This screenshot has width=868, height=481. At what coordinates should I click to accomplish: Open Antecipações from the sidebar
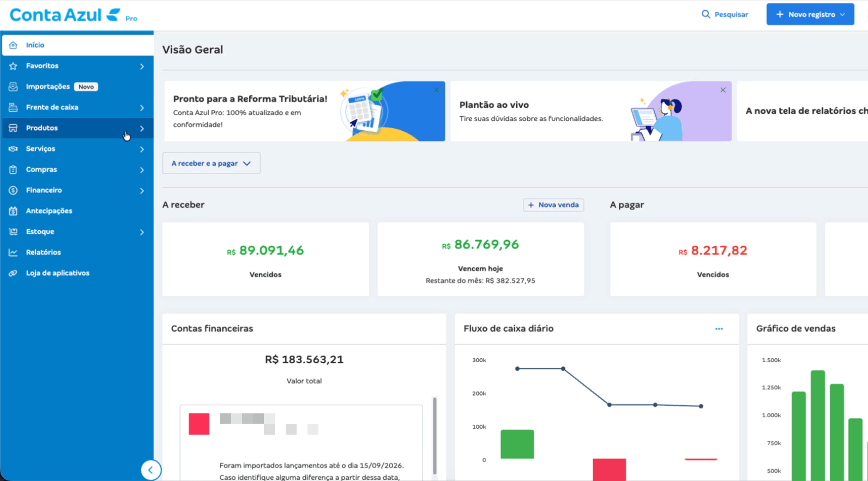point(77,211)
